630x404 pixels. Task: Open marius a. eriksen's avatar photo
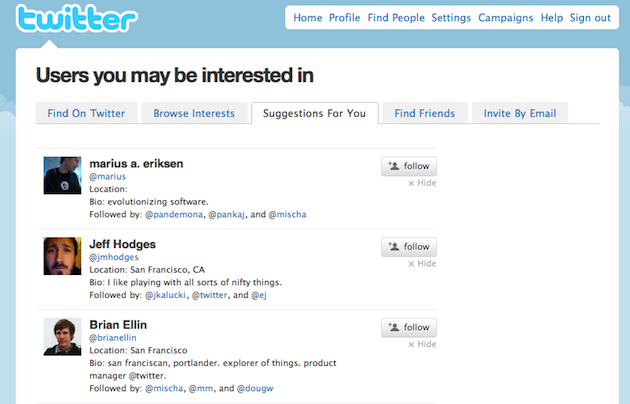(62, 175)
